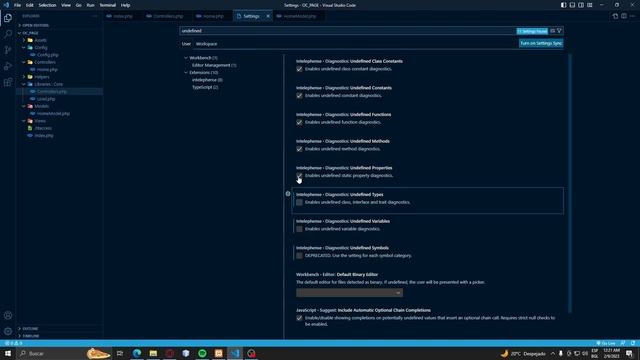Click the settings list vertical scrollbar
The height and width of the screenshot is (360, 640).
(x=569, y=183)
